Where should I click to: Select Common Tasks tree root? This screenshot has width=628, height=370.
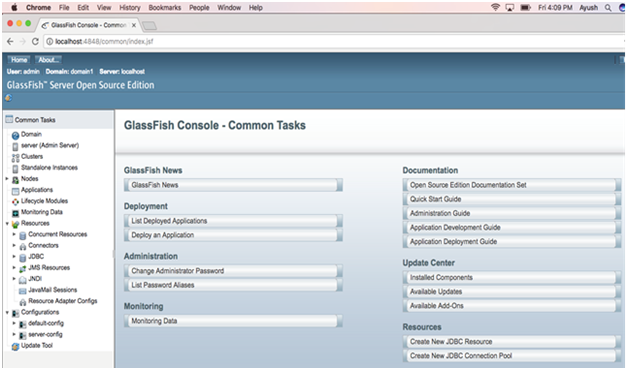pyautogui.click(x=35, y=120)
